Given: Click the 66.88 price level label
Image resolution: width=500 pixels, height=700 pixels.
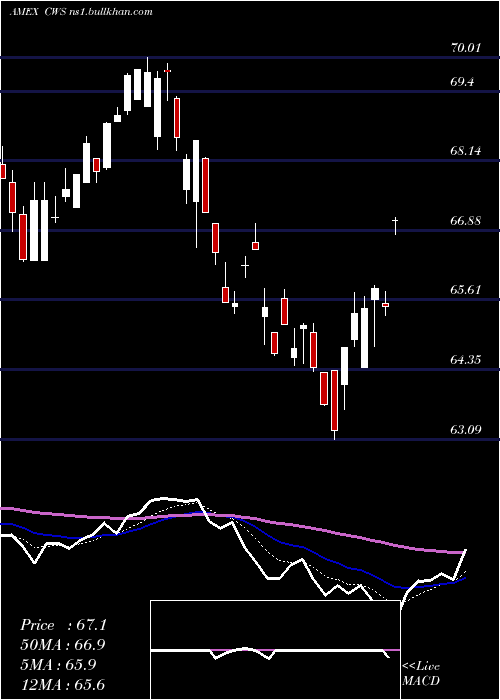Looking at the screenshot, I should pyautogui.click(x=466, y=220).
